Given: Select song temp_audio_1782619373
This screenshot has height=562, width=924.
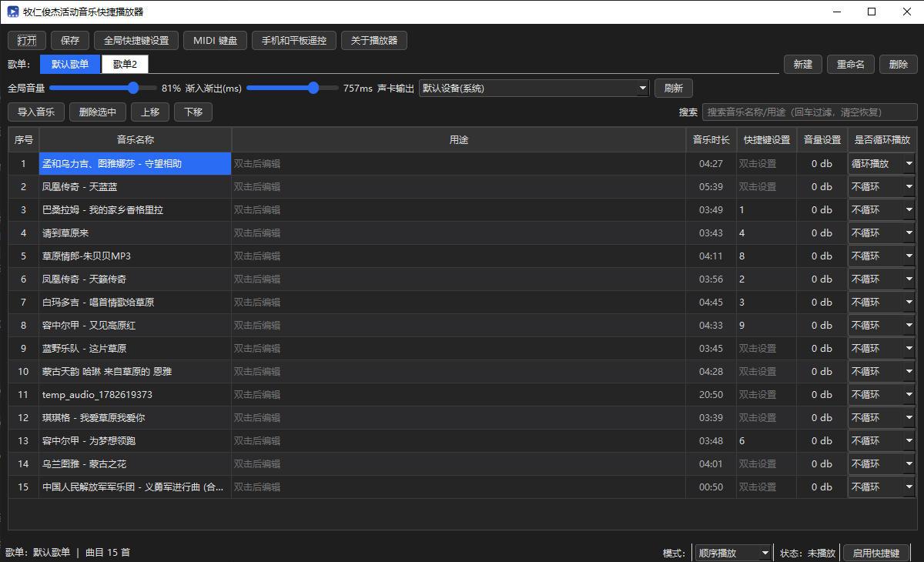Looking at the screenshot, I should (x=136, y=394).
